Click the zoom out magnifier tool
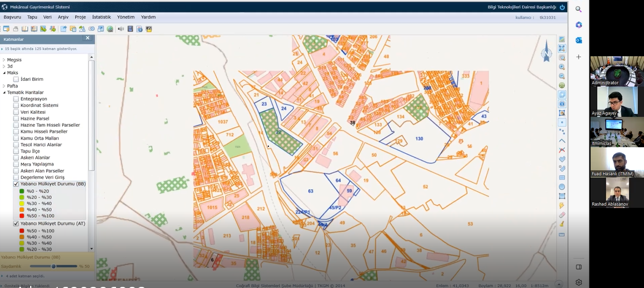The image size is (644, 288). coord(562,76)
